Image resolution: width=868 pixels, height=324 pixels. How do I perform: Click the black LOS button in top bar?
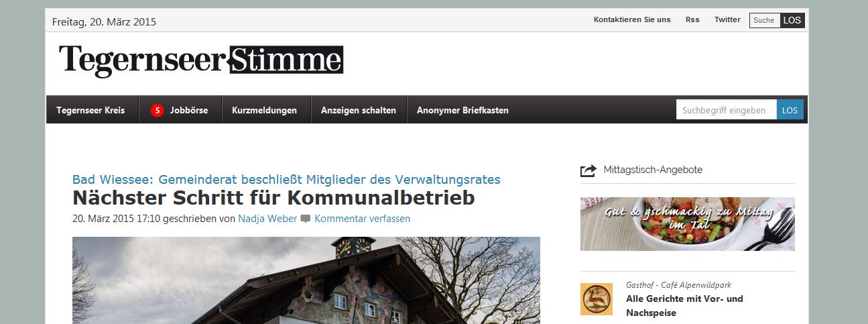(x=792, y=20)
